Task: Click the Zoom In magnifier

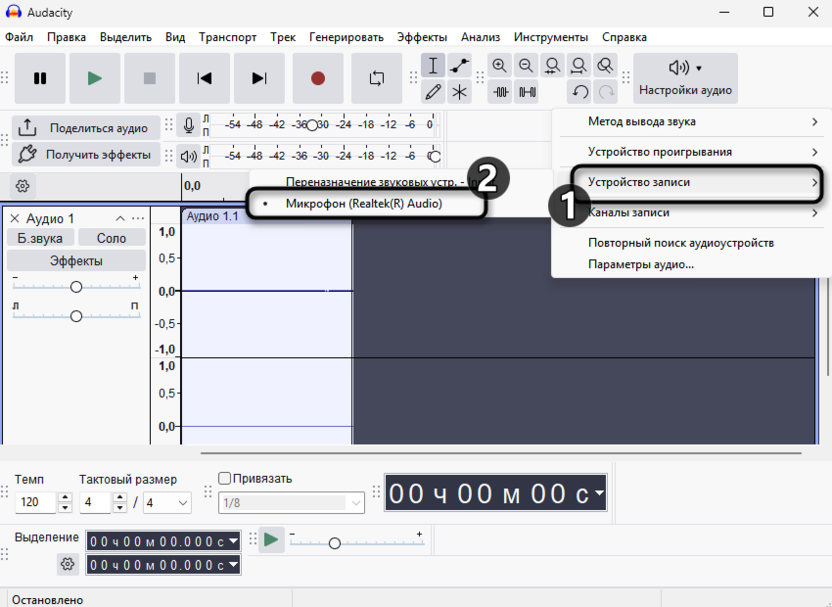Action: tap(500, 66)
